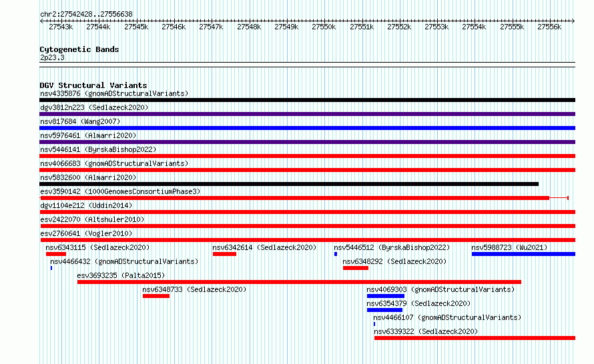Image resolution: width=594 pixels, height=364 pixels.
Task: Open nsv5446512 (ByrskaBishop2022) label
Action: click(392, 247)
